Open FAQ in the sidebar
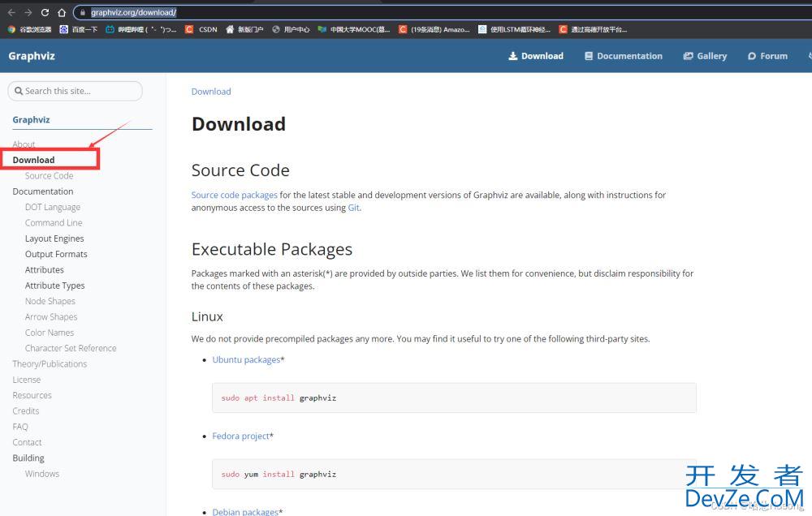812x516 pixels. pyautogui.click(x=20, y=427)
